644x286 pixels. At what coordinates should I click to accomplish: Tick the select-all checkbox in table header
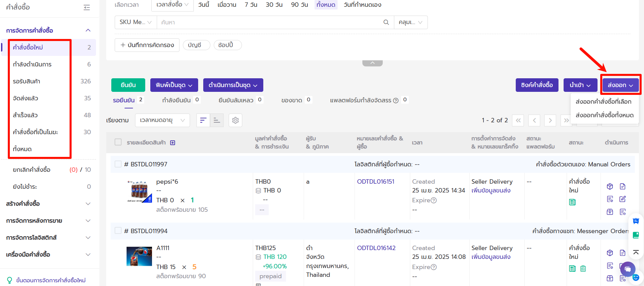[x=118, y=142]
